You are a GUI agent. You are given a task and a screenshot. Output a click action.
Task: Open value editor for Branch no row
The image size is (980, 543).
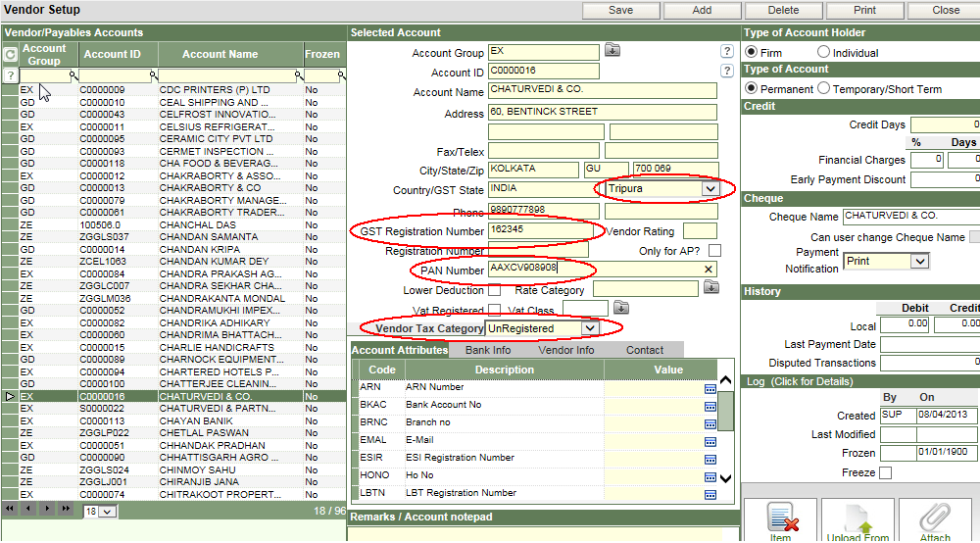pyautogui.click(x=710, y=424)
